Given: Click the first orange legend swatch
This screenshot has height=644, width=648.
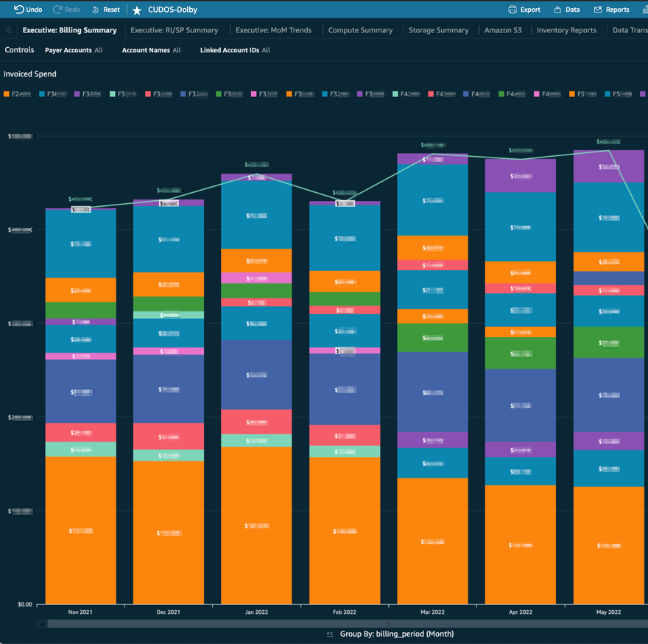Looking at the screenshot, I should 7,94.
